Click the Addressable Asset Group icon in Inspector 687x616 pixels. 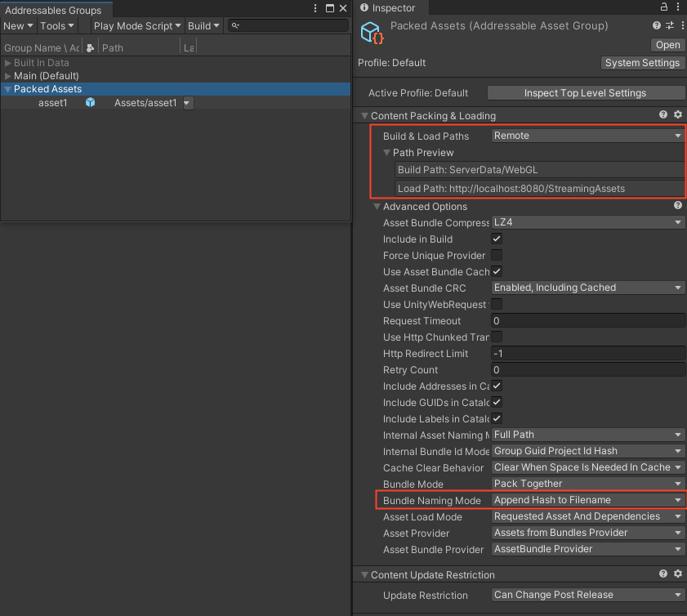click(372, 32)
